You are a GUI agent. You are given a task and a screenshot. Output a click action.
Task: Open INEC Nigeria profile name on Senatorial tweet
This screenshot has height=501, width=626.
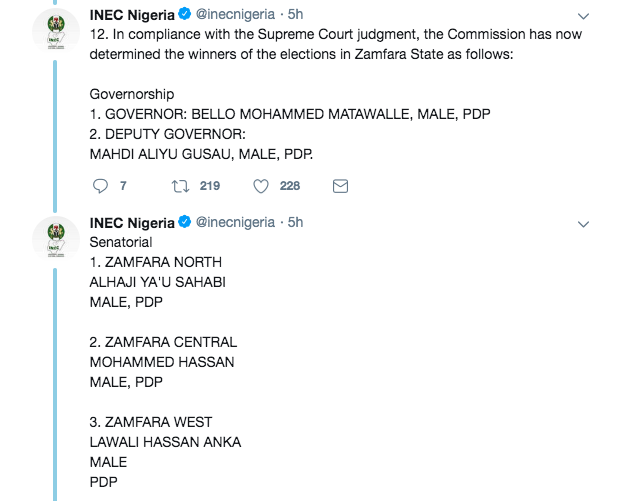coord(132,223)
